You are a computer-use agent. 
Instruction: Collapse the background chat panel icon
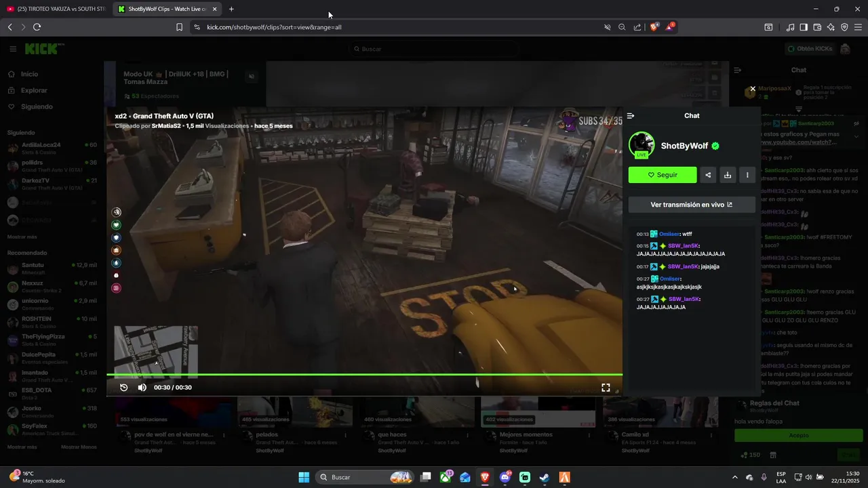[738, 70]
